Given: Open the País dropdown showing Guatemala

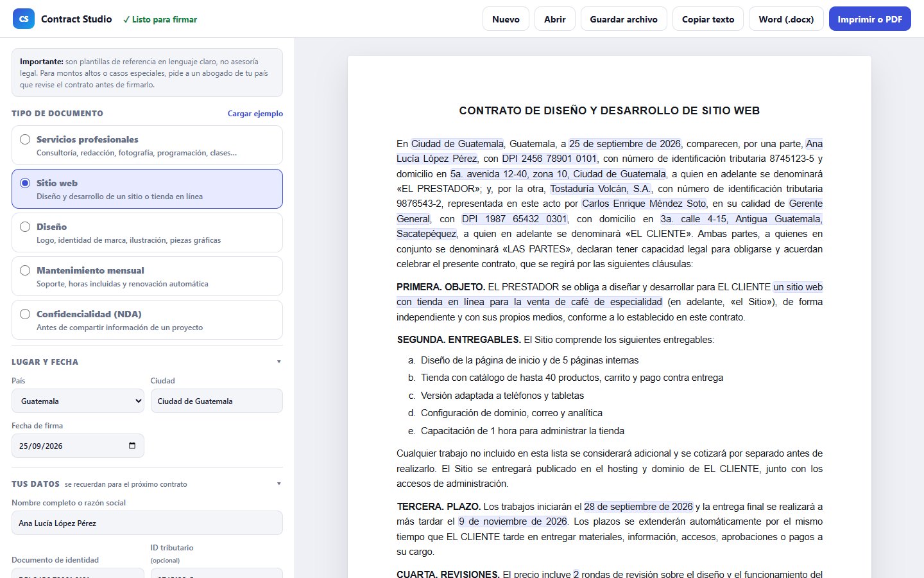Looking at the screenshot, I should pyautogui.click(x=78, y=401).
